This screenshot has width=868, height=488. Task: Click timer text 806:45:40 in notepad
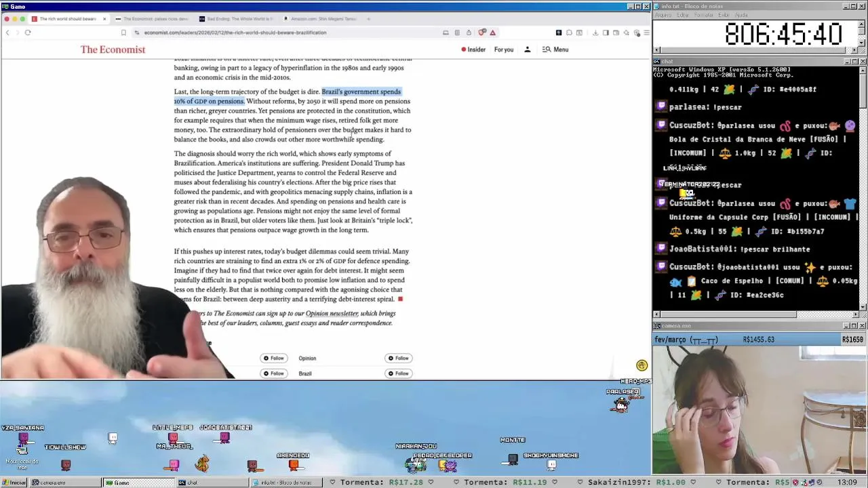783,34
